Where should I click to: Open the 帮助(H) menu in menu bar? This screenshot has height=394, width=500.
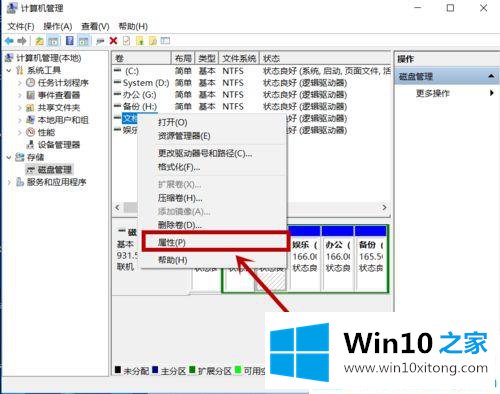pos(133,26)
